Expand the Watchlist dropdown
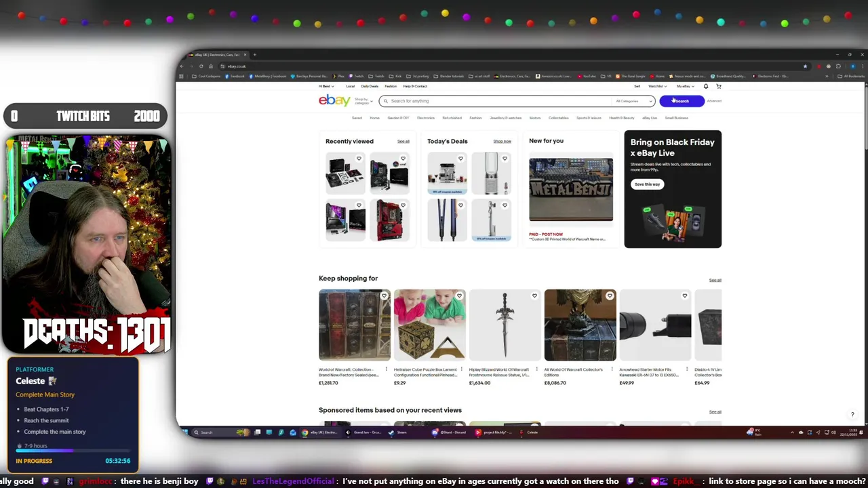Viewport: 868px width, 488px height. click(657, 86)
